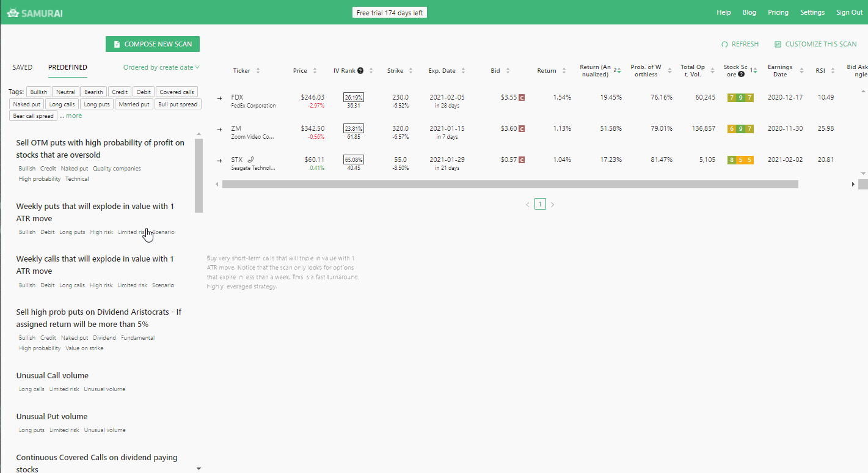Image resolution: width=868 pixels, height=473 pixels.
Task: Expand the FDX row details
Action: (220, 98)
